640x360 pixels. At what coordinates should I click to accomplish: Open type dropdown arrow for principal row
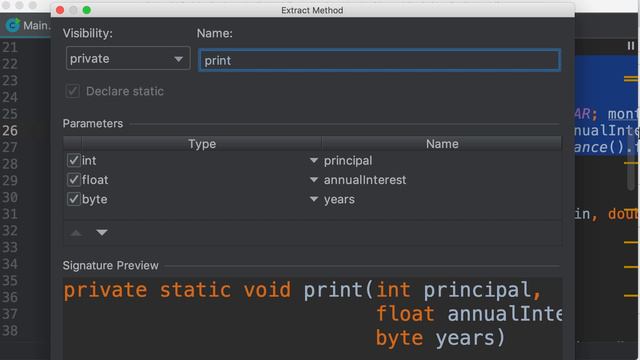tap(314, 160)
